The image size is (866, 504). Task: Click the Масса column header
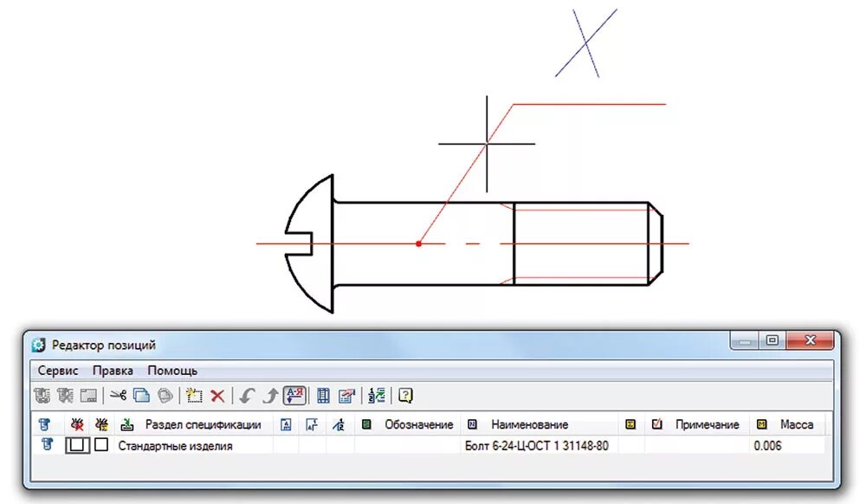pyautogui.click(x=797, y=424)
